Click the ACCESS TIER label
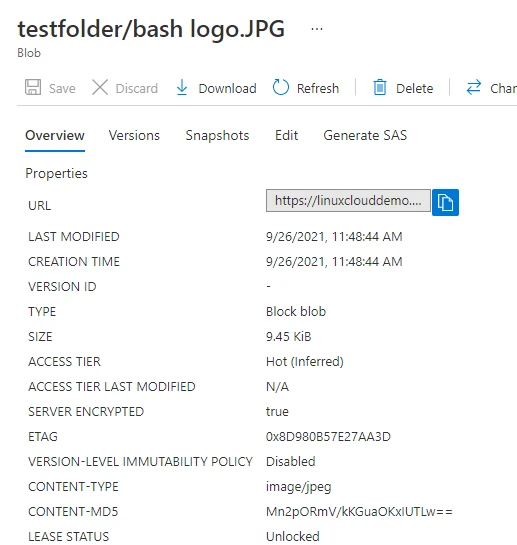The image size is (517, 545). point(64,361)
